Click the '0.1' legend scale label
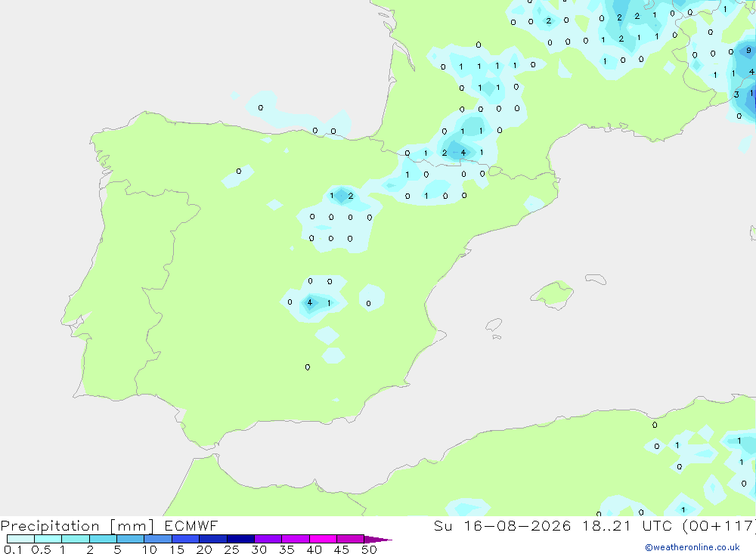Viewport: 756px width, 554px height. pyautogui.click(x=13, y=549)
